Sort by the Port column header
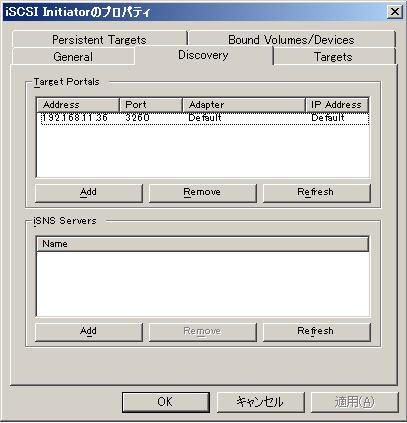 [x=151, y=105]
